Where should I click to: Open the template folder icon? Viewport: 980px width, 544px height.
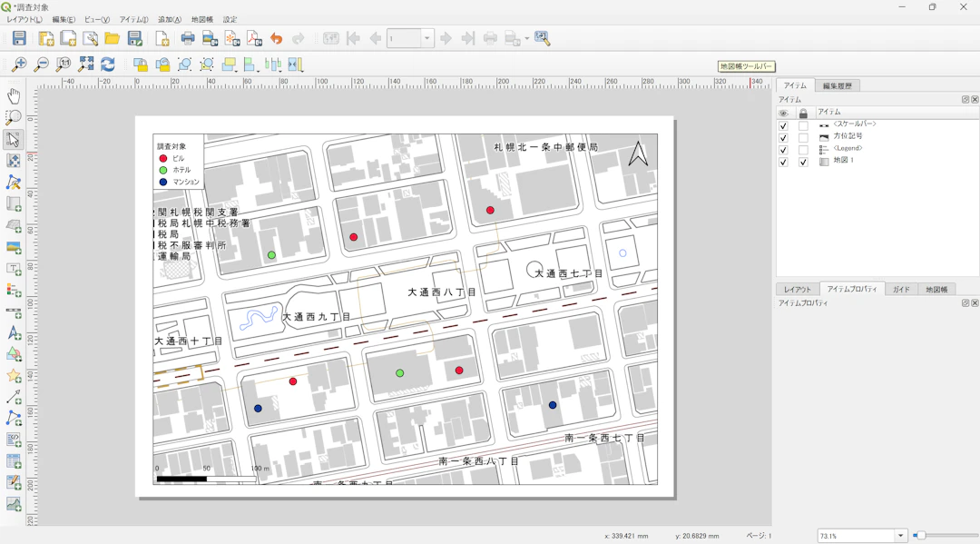point(113,38)
